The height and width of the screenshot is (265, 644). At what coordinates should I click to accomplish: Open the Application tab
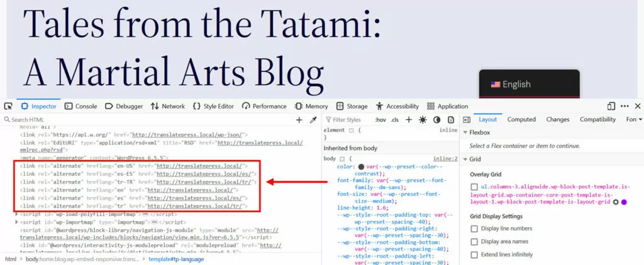pos(448,106)
